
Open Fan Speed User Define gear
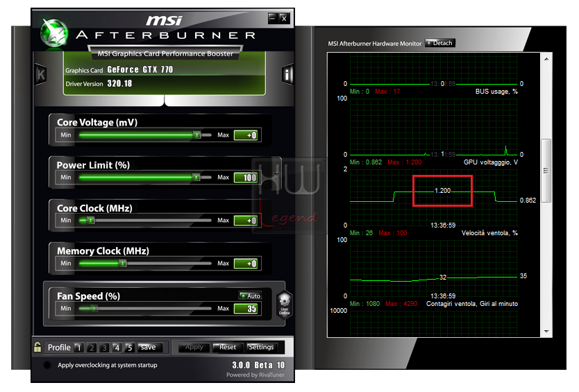click(285, 305)
